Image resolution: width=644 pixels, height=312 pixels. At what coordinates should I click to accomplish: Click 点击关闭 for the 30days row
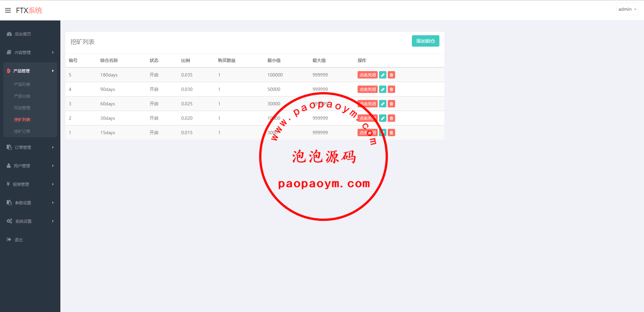368,118
